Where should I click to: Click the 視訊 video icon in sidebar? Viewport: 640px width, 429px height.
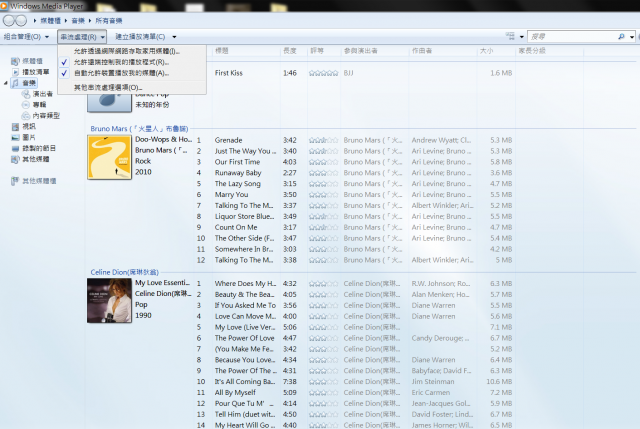coord(15,127)
